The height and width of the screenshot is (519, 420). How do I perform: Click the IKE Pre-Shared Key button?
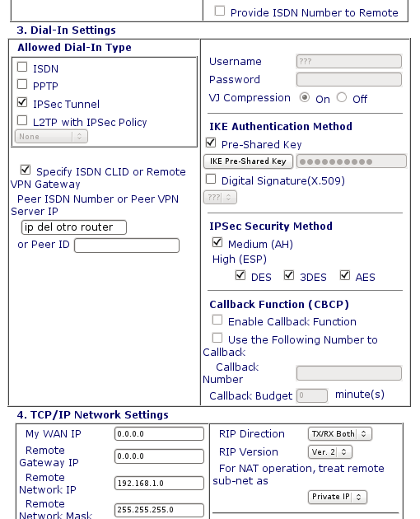click(x=248, y=161)
